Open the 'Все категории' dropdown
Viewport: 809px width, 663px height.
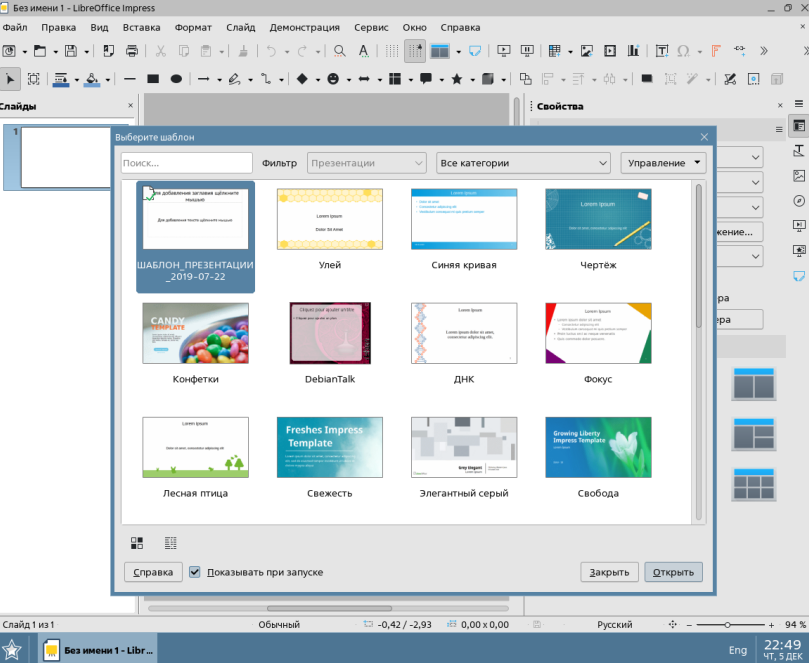[523, 163]
